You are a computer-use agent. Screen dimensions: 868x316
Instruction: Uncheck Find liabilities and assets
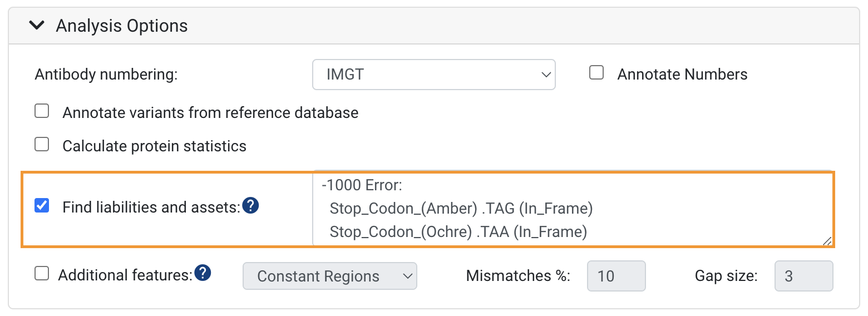[42, 206]
